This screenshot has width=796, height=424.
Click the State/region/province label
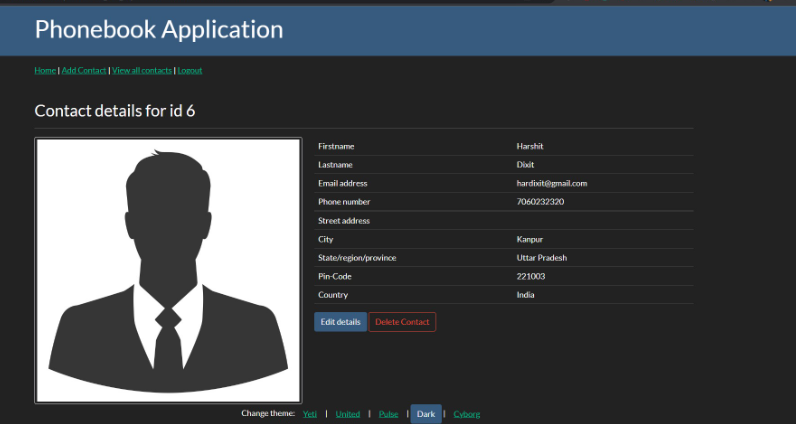pyautogui.click(x=357, y=257)
